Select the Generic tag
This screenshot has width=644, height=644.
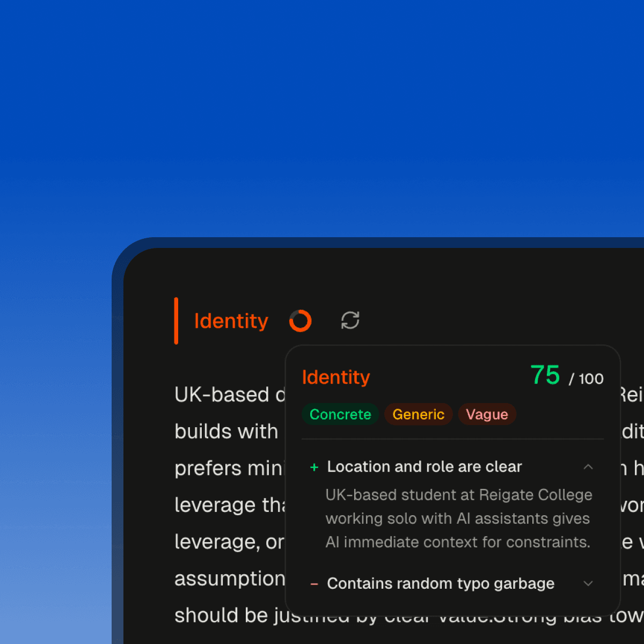(x=419, y=414)
